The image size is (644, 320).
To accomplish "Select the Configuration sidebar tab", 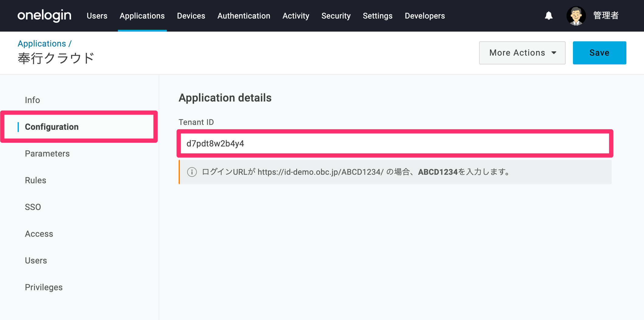I will 79,127.
